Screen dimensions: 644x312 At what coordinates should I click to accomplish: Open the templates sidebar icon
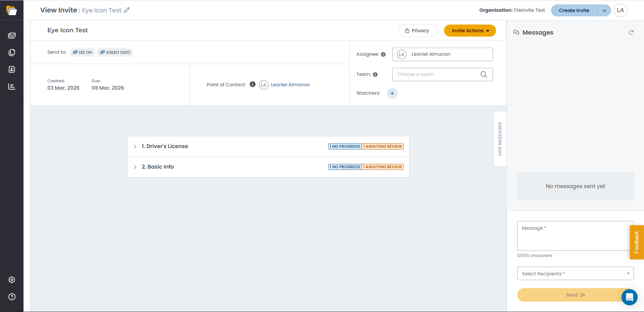pos(12,52)
